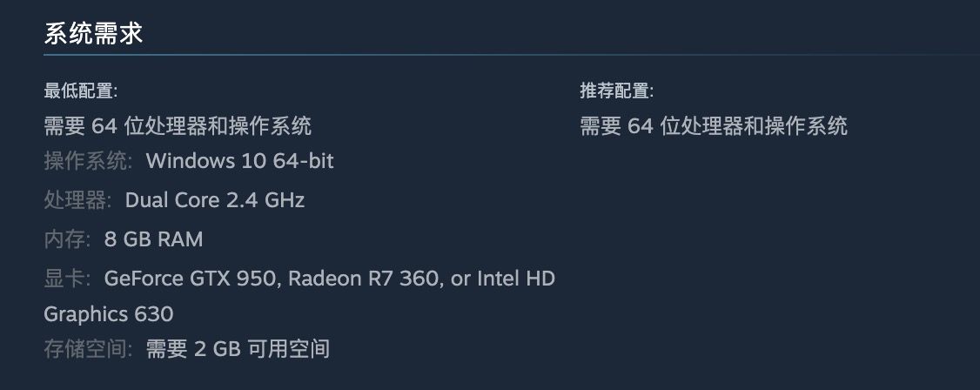Click the divider line under 系统需求
Image resolution: width=980 pixels, height=390 pixels.
[x=512, y=55]
